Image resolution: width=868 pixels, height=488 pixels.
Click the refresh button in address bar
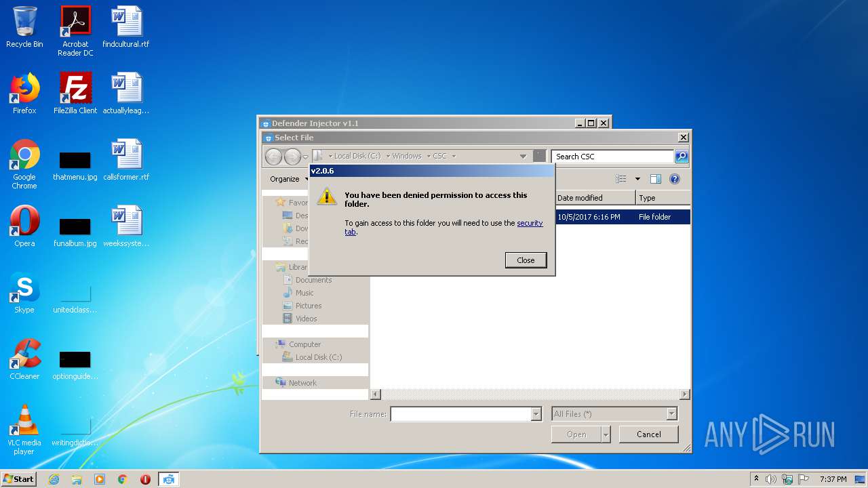pos(539,156)
